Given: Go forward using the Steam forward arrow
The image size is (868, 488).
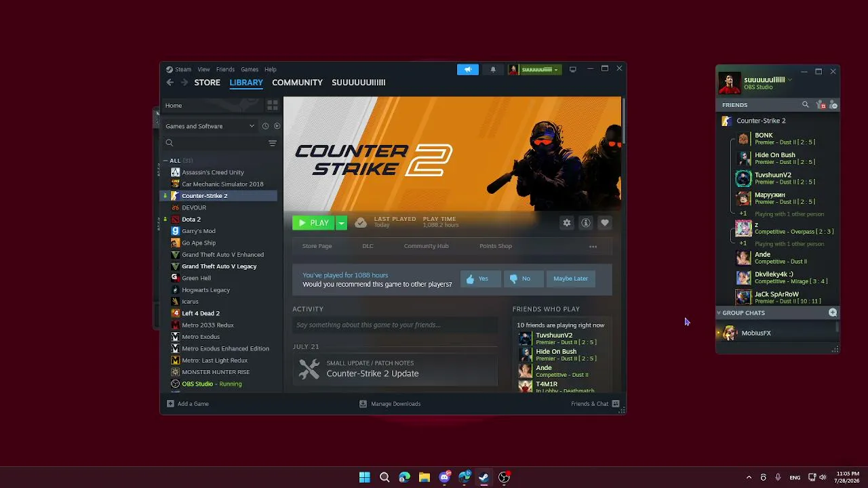Looking at the screenshot, I should click(184, 83).
